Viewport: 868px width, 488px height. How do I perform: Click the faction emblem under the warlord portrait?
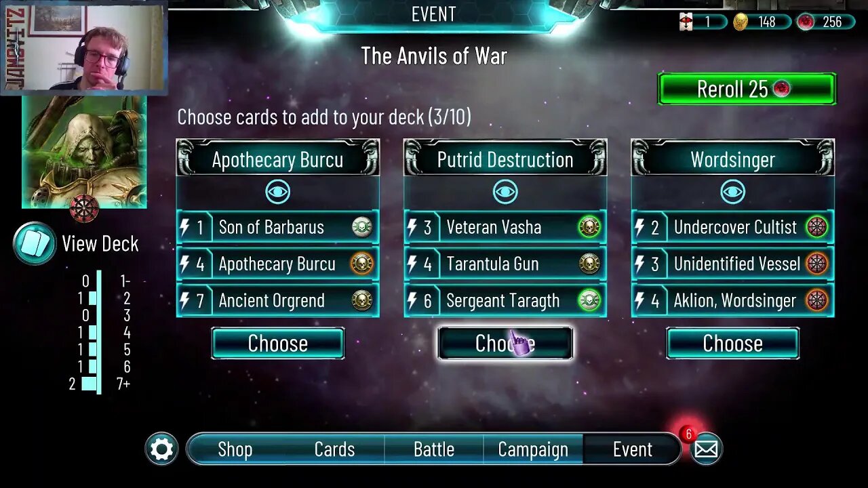pos(84,208)
